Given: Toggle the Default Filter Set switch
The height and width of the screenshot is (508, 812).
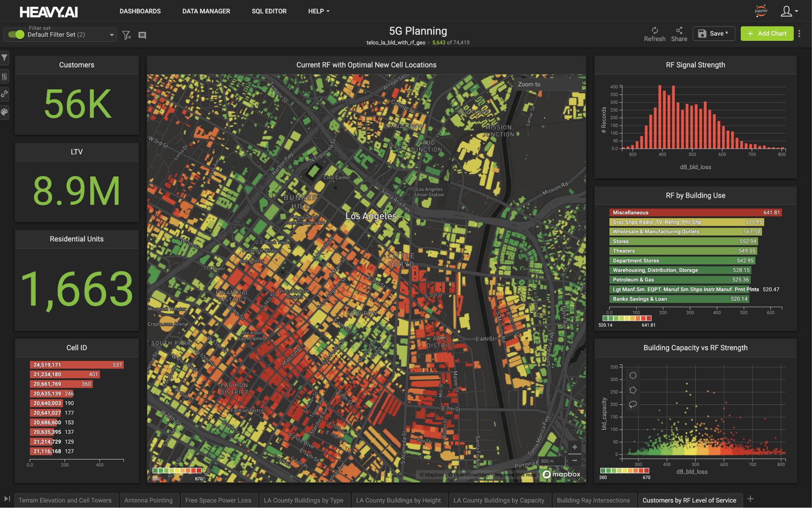Looking at the screenshot, I should click(16, 35).
